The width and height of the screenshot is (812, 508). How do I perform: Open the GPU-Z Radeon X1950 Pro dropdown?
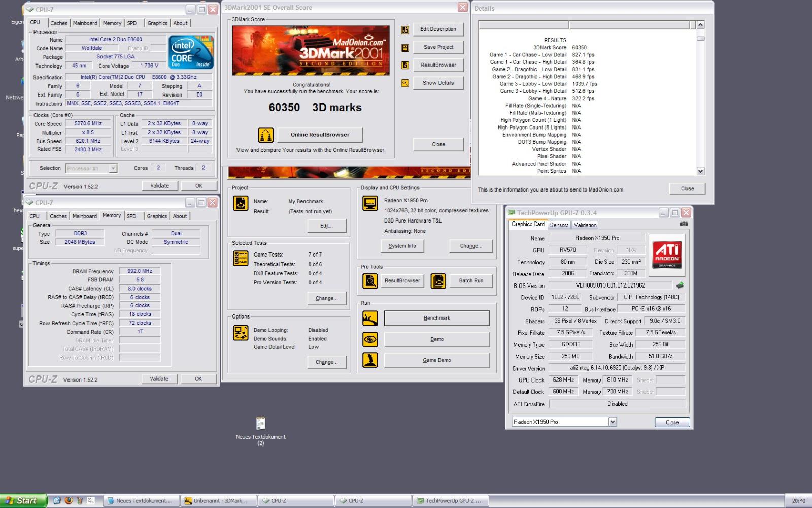tap(613, 422)
